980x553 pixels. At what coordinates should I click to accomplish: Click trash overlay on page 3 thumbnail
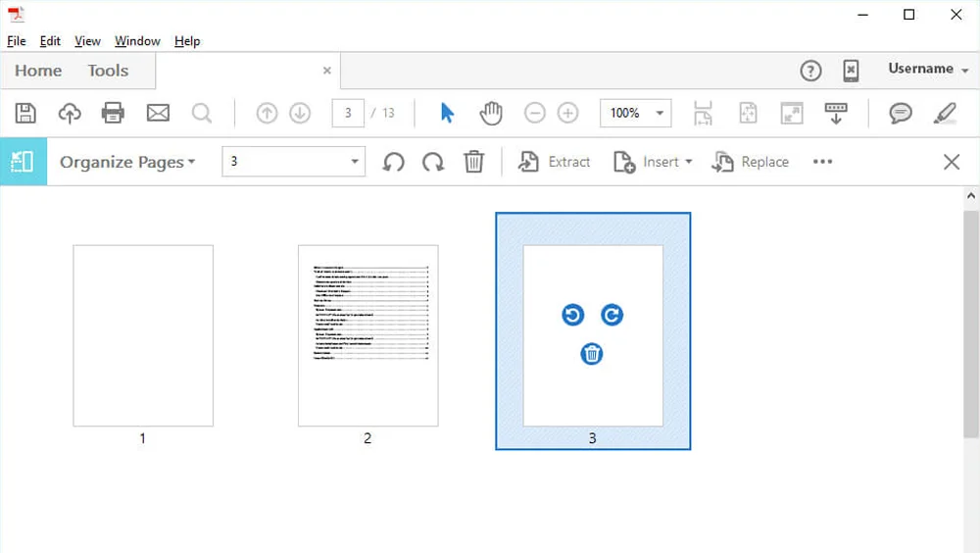[x=591, y=354]
